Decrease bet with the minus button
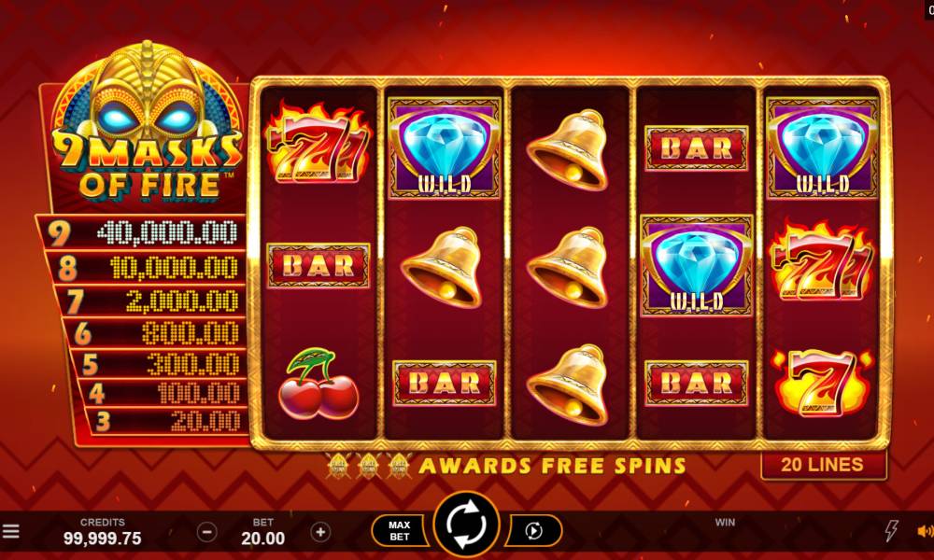This screenshot has width=934, height=560. click(x=206, y=531)
